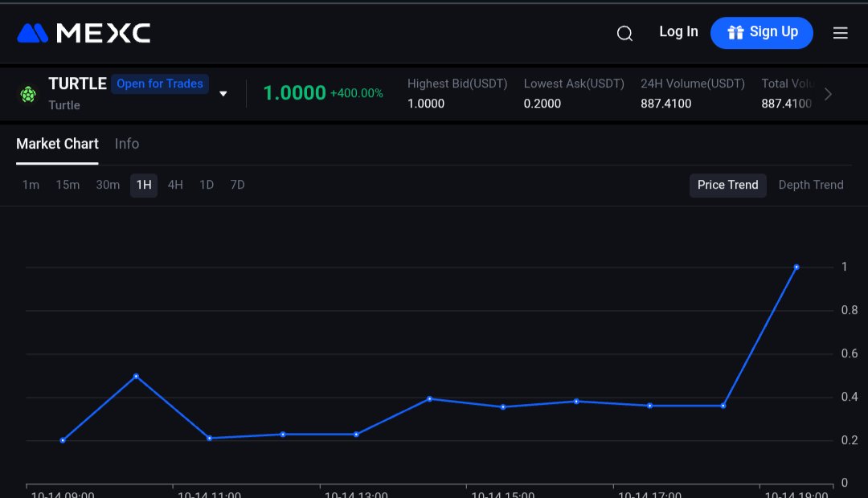Switch to the Market Chart tab
This screenshot has height=498, width=868.
click(57, 144)
